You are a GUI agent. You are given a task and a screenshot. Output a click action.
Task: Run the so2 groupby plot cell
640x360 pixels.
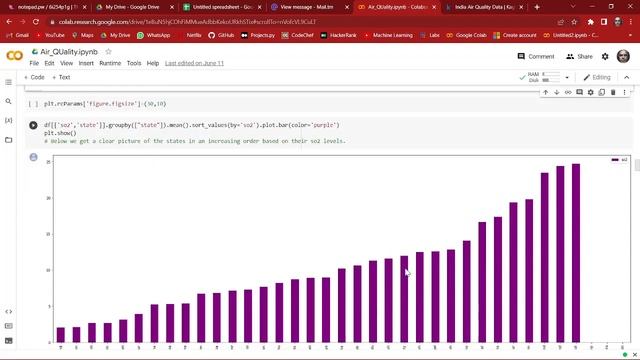tap(33, 125)
